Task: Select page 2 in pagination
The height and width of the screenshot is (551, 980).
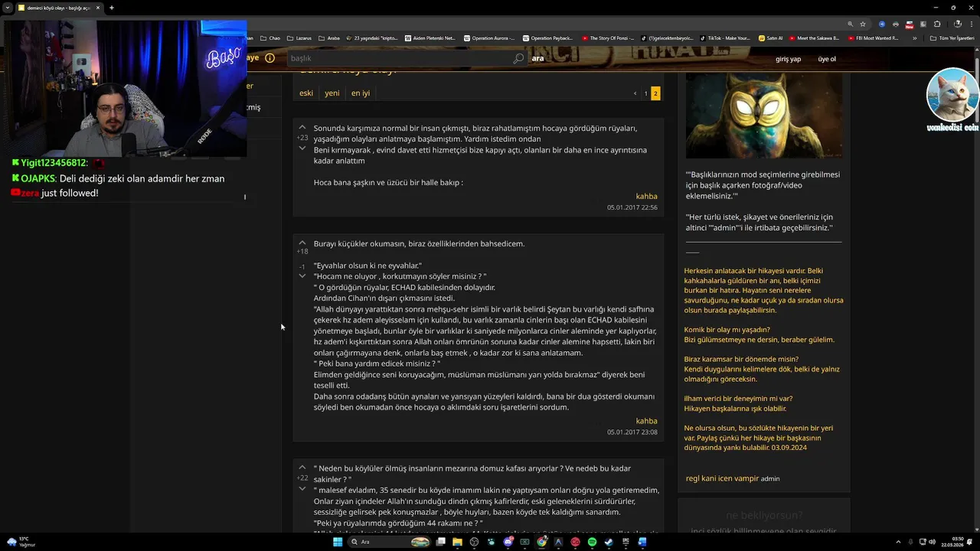Action: [655, 93]
